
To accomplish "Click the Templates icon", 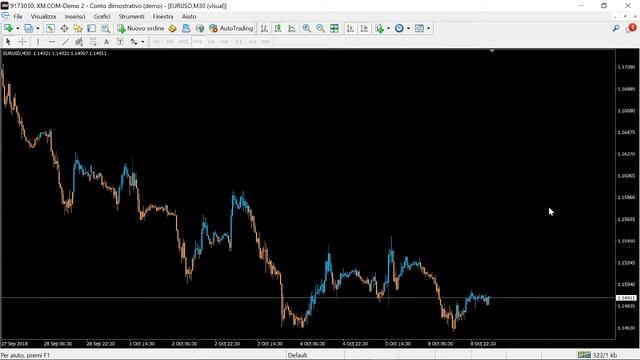I will point(419,28).
